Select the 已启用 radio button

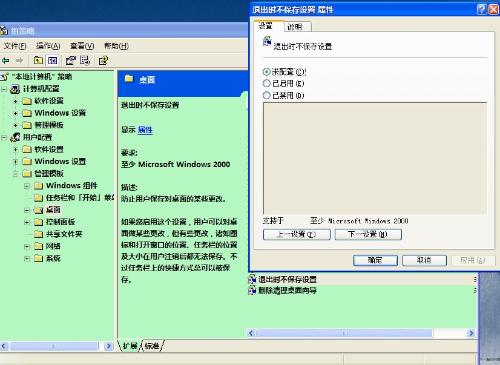[266, 83]
